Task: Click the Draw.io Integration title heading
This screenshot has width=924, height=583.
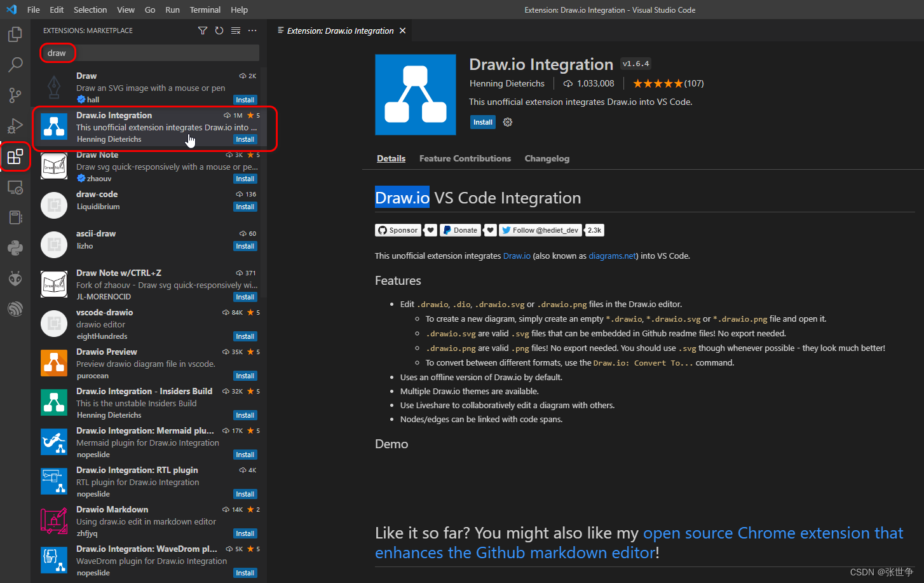Action: click(541, 64)
